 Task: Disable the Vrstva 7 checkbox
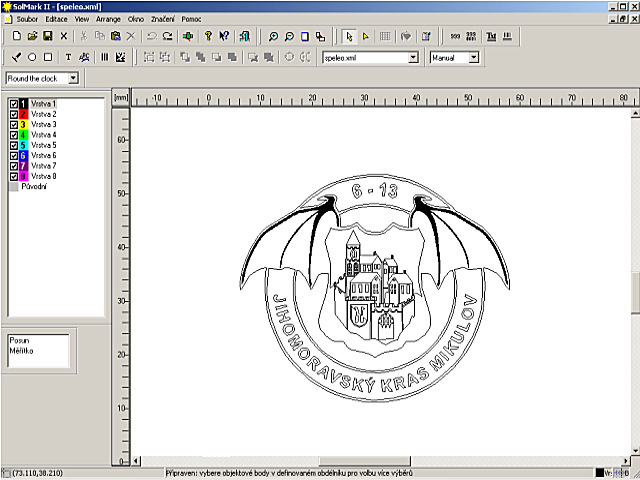pyautogui.click(x=13, y=166)
